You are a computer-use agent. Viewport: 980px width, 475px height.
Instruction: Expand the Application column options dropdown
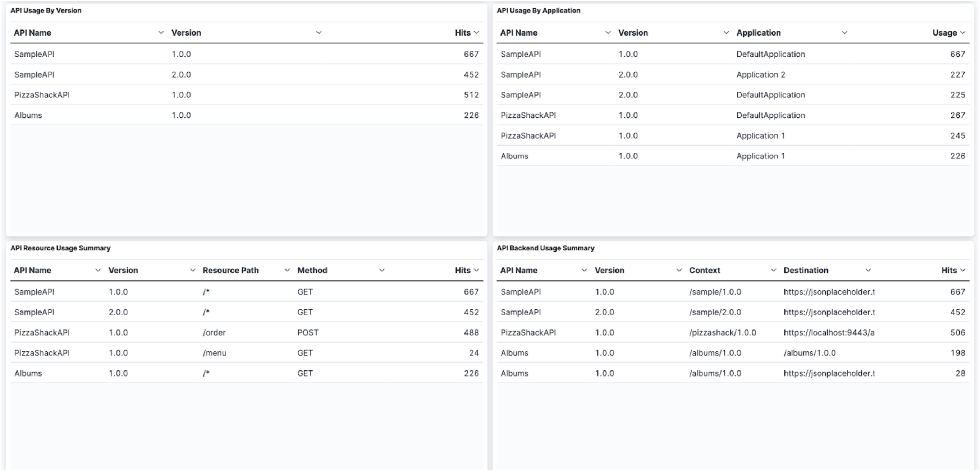pyautogui.click(x=844, y=32)
